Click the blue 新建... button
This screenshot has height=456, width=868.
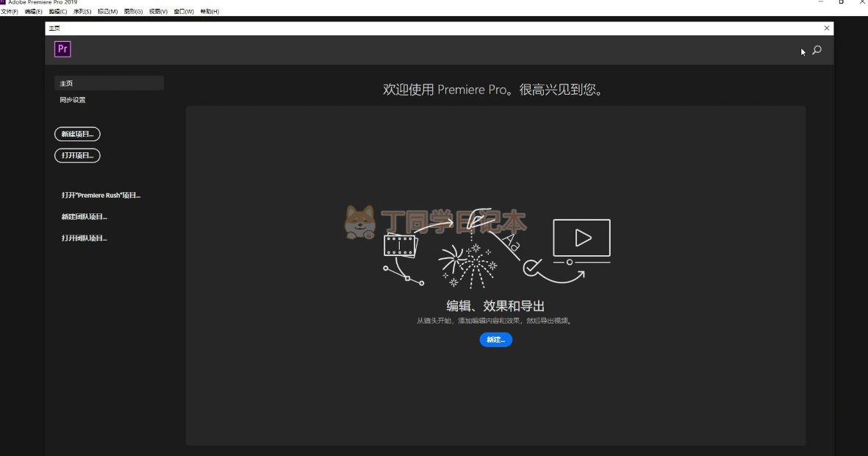click(x=495, y=340)
